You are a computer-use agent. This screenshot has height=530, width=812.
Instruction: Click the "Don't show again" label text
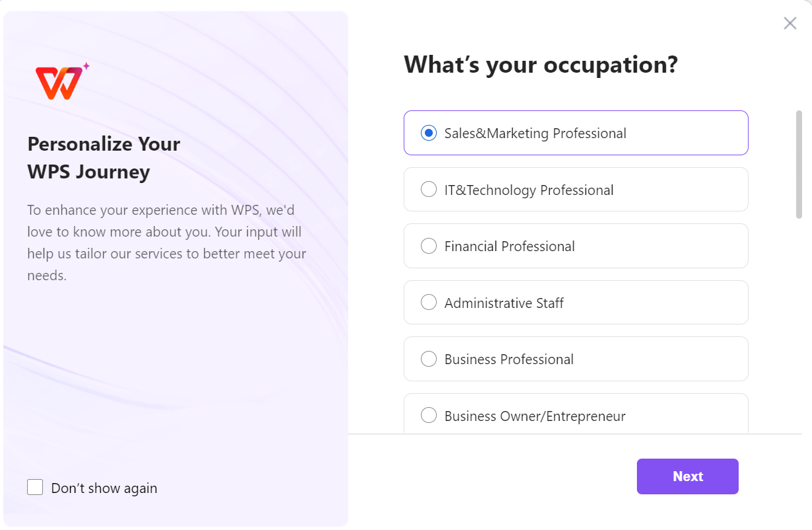point(104,488)
